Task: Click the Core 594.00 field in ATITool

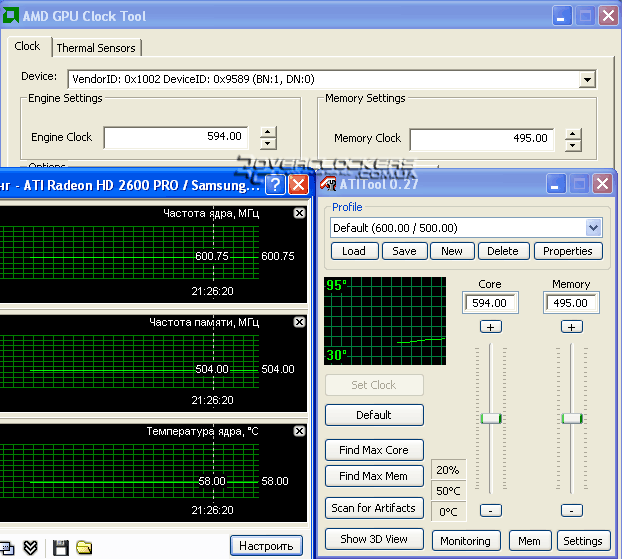Action: pos(490,303)
